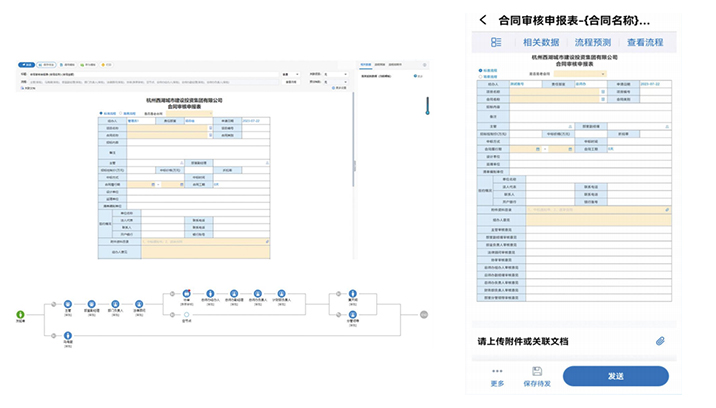The image size is (716, 408).
Task: Open 预归档到 dropdown in desktop header
Action: (335, 82)
